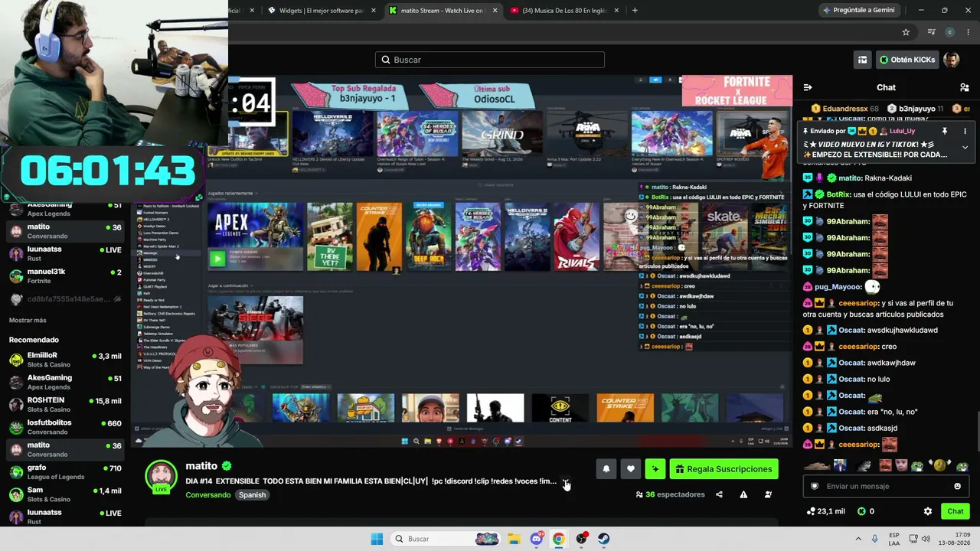This screenshot has height=551, width=980.
Task: Open the user profile avatar menu
Action: 952,60
